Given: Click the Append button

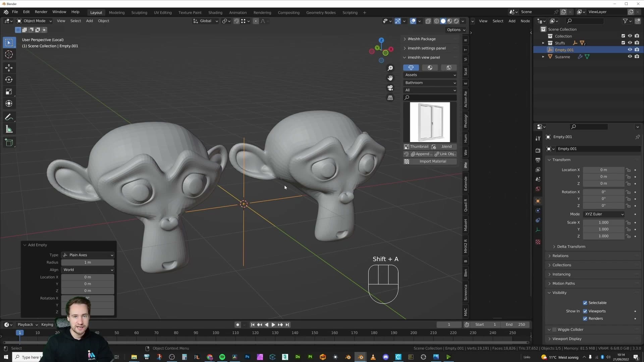Looking at the screenshot, I should (x=421, y=154).
